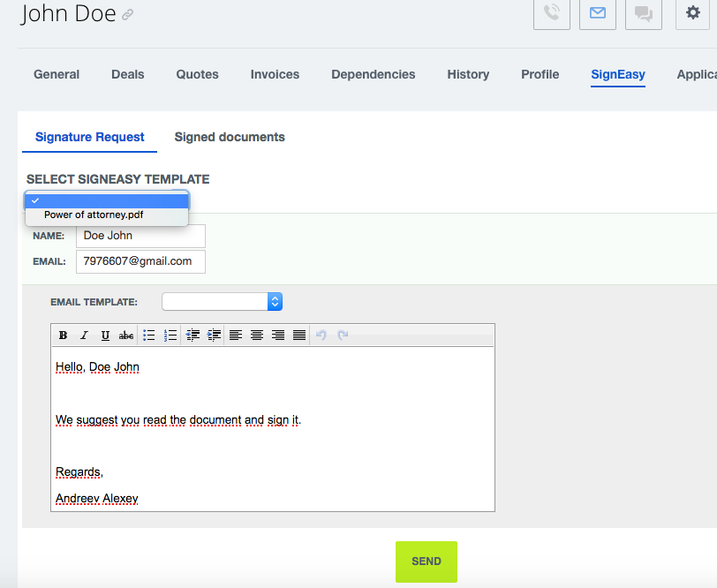Align text left
This screenshot has height=588, width=717.
click(236, 335)
